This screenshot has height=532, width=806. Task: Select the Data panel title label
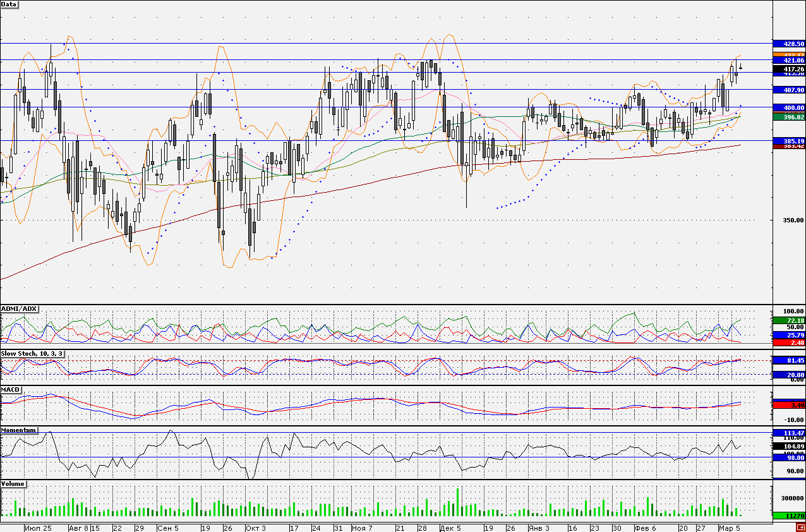point(9,4)
